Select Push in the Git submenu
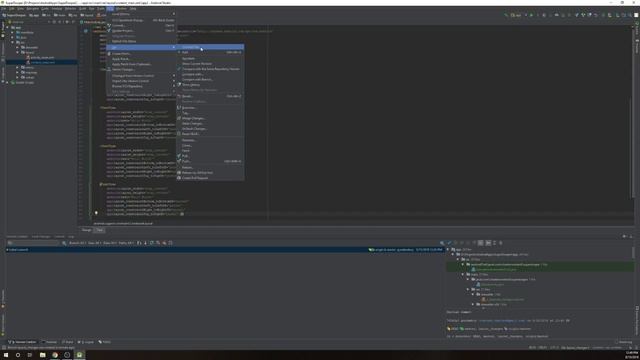This screenshot has height=360, width=640. (210, 161)
